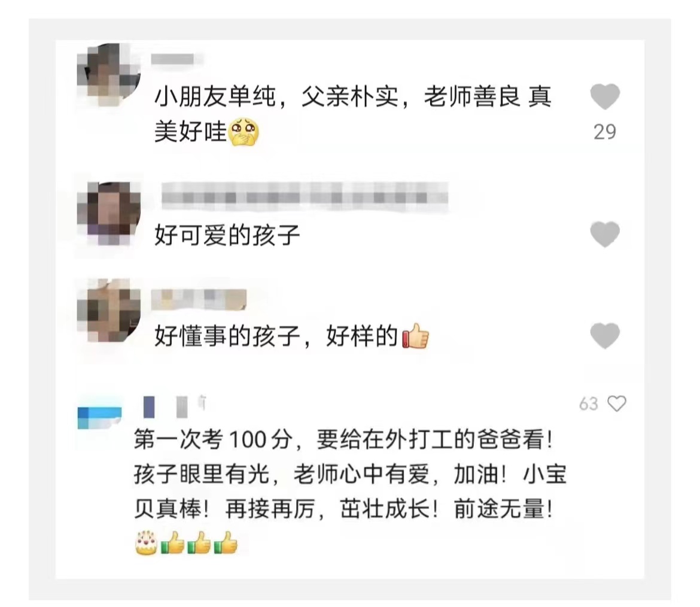Open the first commenter's pixelated avatar
This screenshot has height=607, width=700.
coord(109,75)
